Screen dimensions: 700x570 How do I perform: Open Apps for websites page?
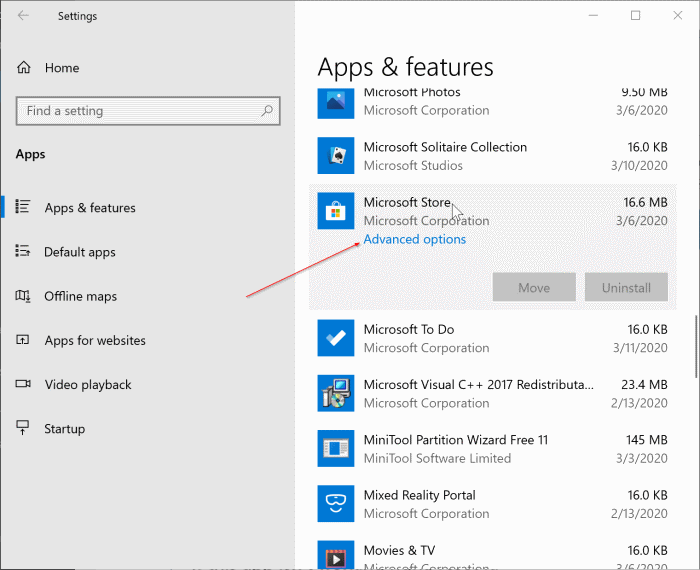pyautogui.click(x=95, y=341)
